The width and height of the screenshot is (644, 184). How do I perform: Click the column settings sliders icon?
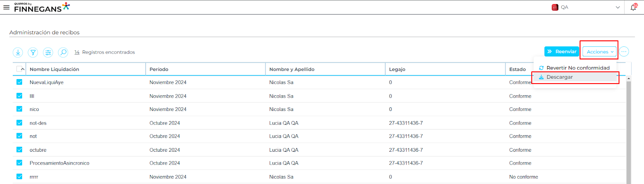tap(48, 52)
